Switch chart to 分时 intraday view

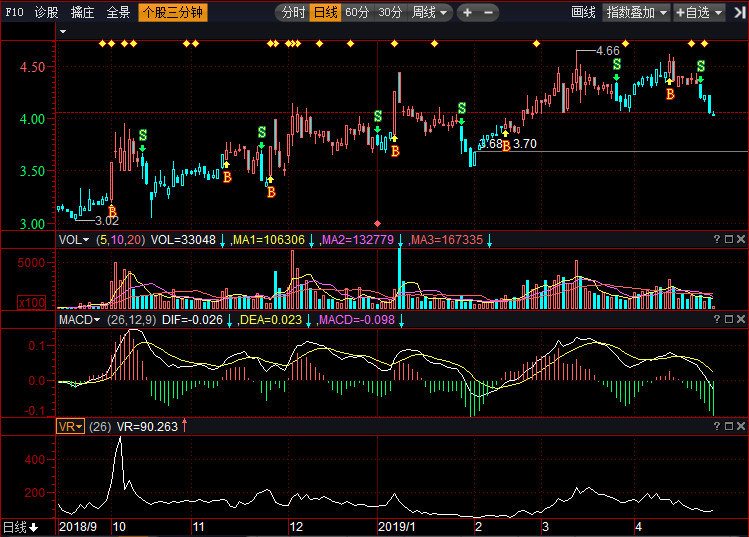293,12
